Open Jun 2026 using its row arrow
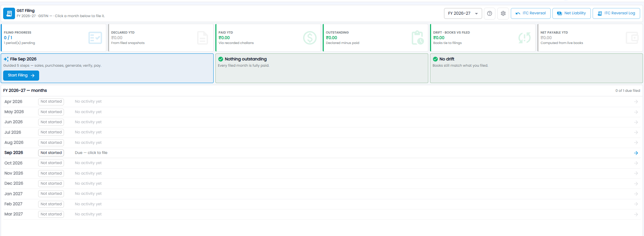This screenshot has height=236, width=644. (636, 122)
